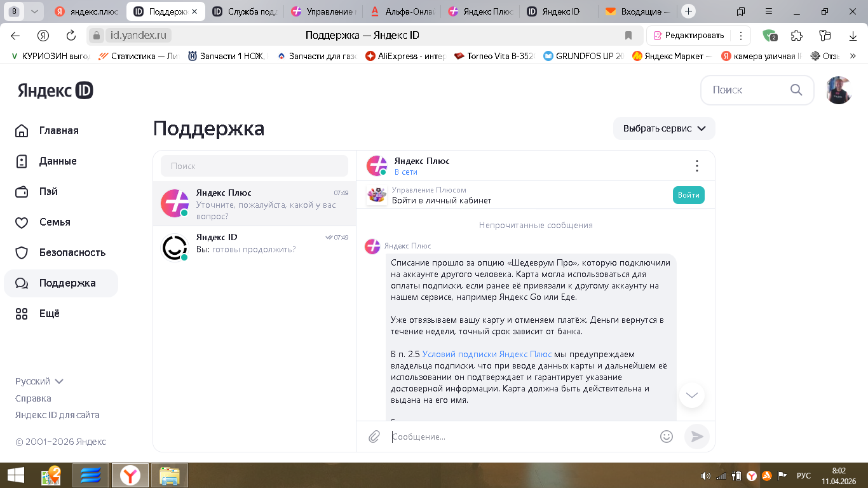
Task: Switch to the яндекс.плюс tab
Action: (87, 11)
